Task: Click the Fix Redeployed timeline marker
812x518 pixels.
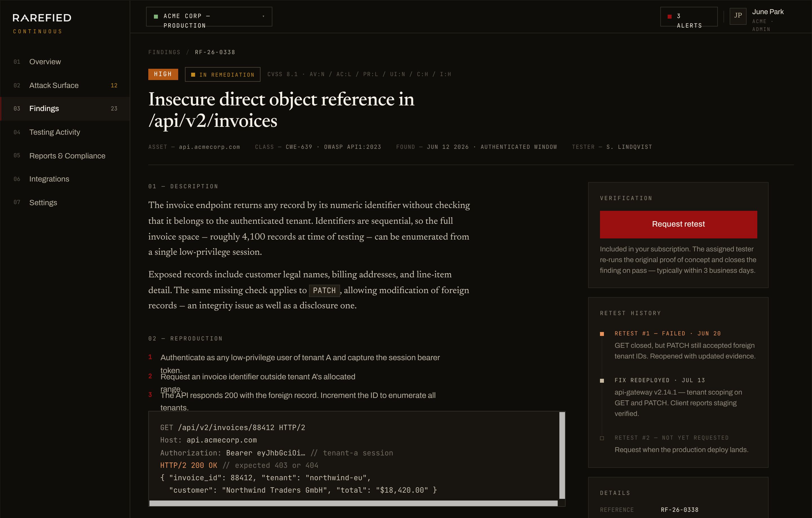Action: 602,381
